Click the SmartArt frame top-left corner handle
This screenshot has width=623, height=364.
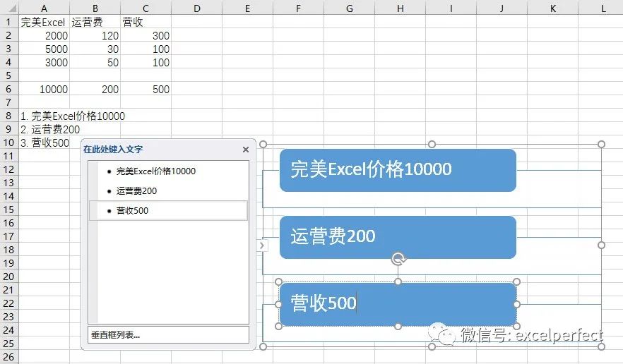pos(263,144)
